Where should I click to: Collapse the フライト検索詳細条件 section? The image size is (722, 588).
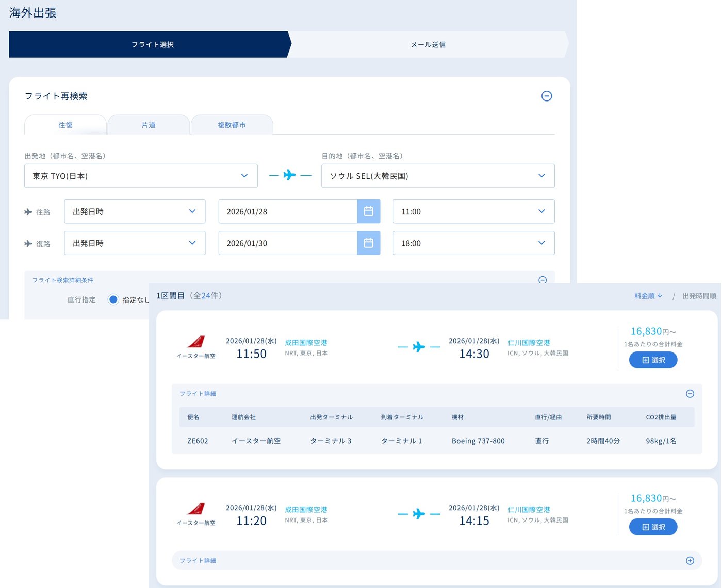(543, 280)
